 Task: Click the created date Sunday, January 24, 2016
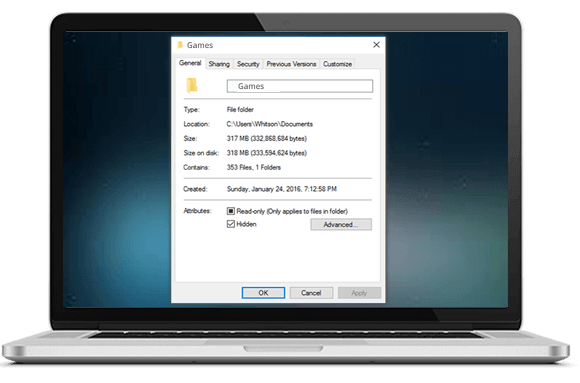click(x=281, y=189)
